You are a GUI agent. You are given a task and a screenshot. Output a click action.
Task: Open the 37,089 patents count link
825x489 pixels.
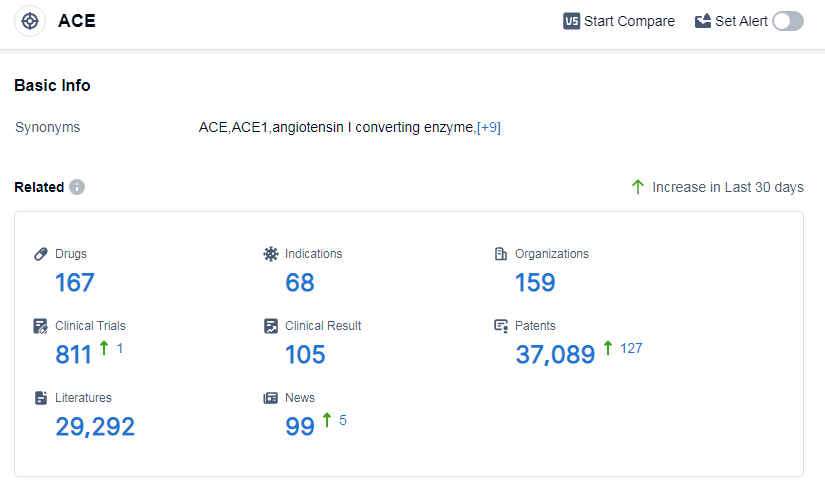tap(555, 355)
